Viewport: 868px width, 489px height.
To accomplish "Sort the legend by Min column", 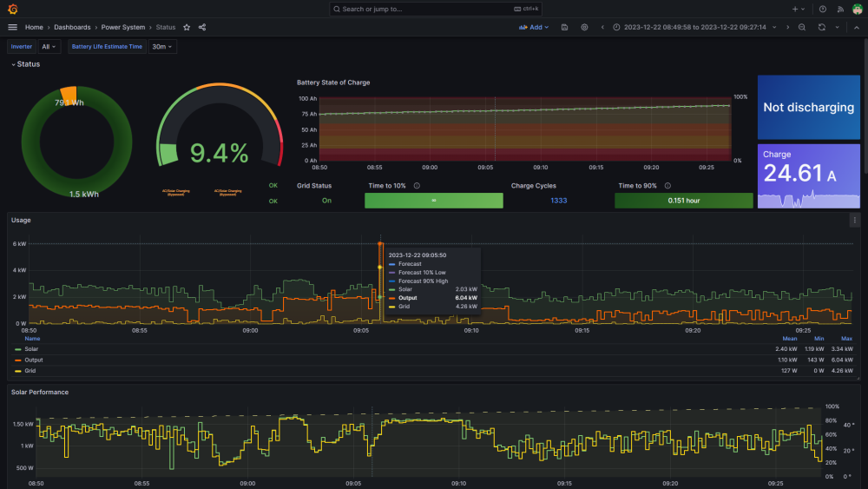I will pos(819,339).
